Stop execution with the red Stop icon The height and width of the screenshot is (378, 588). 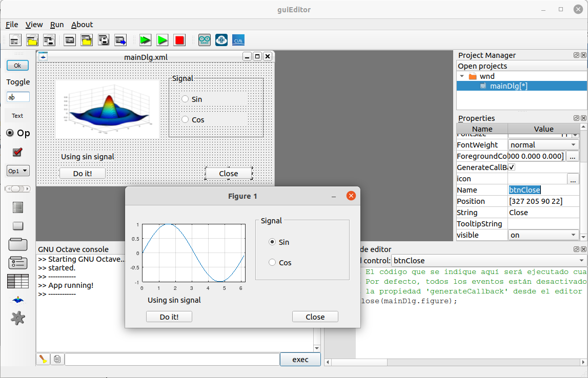179,40
